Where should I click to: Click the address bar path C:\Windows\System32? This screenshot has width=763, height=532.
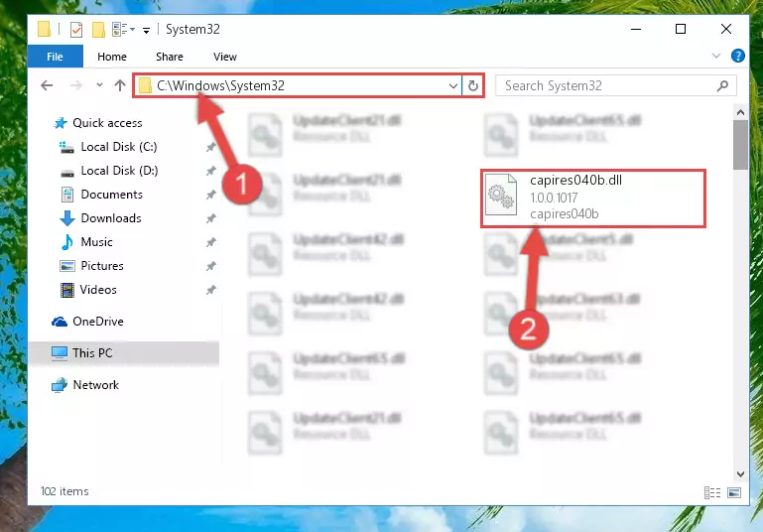(x=220, y=85)
